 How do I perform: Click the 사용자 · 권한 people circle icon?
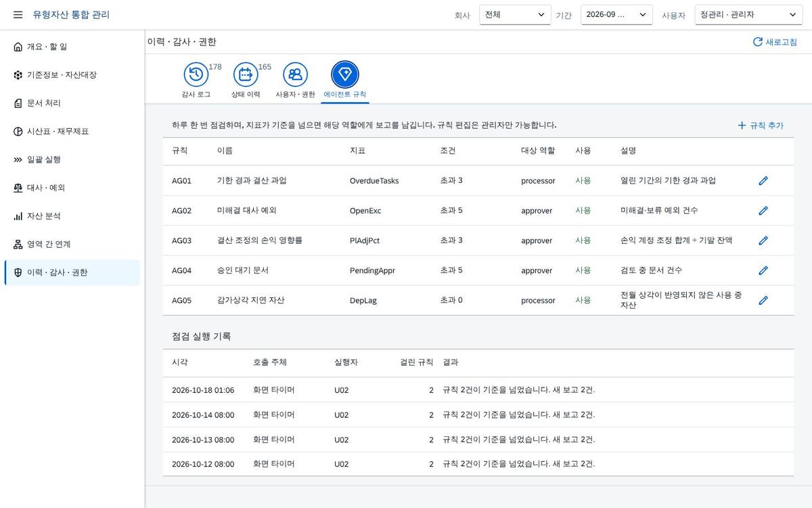pos(295,75)
